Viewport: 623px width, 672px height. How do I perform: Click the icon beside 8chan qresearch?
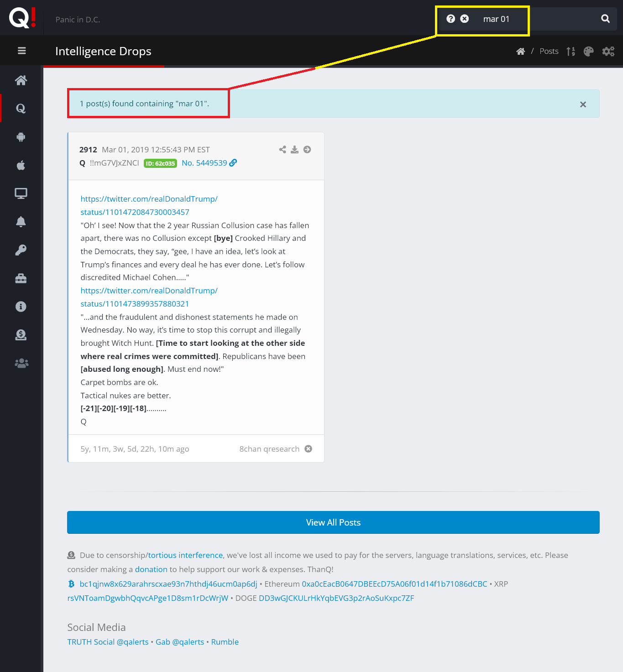309,449
